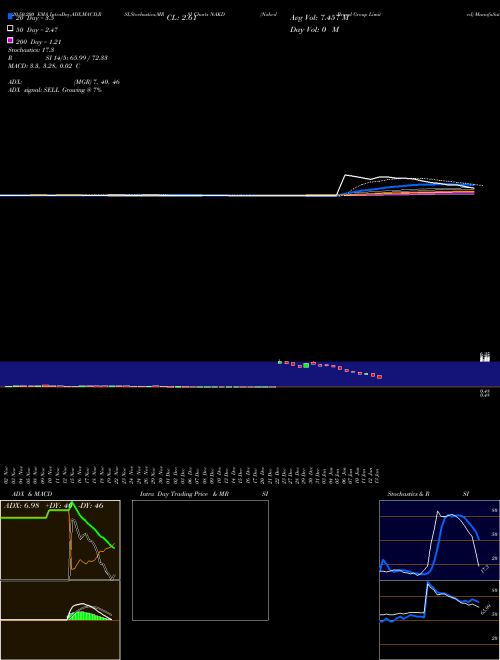Click the white price spike peak on main chart
The image size is (500, 660).
point(346,175)
